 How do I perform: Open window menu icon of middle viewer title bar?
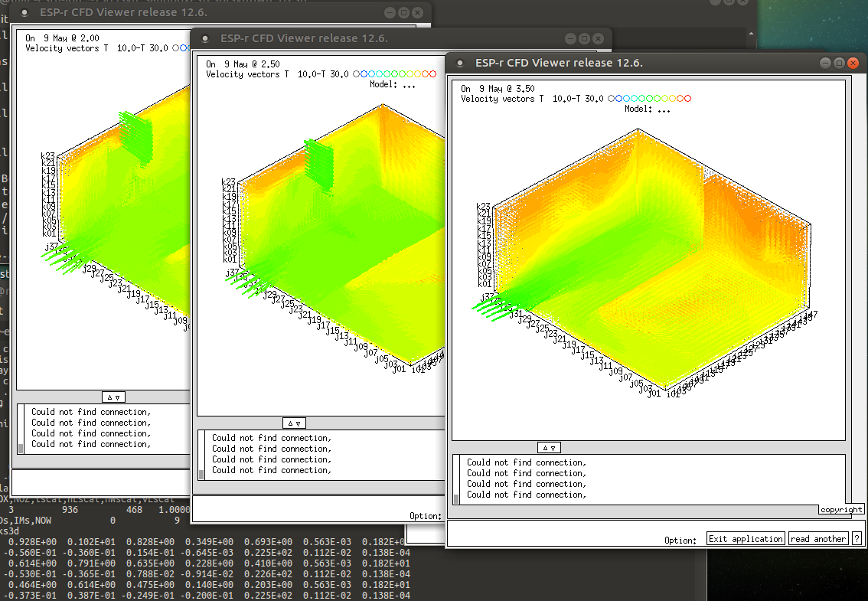pos(204,38)
